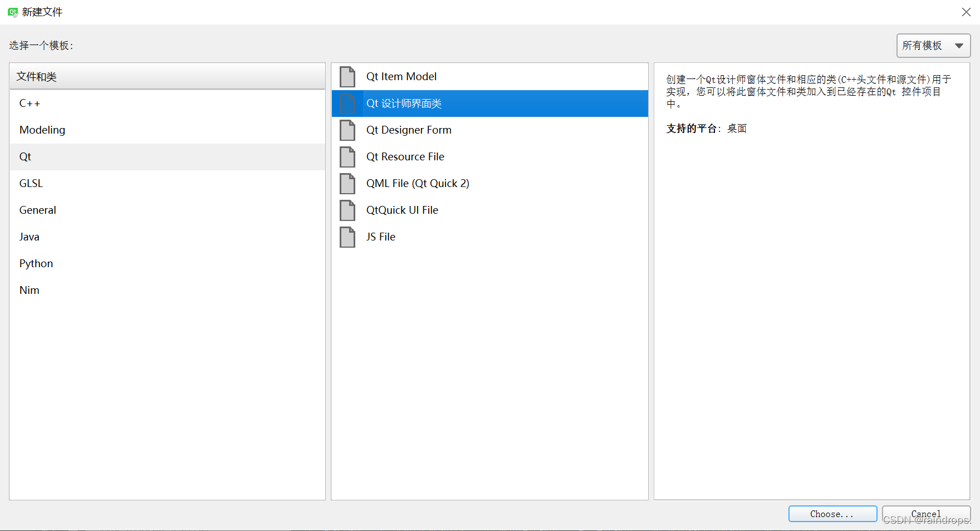980x531 pixels.
Task: Select the Qt category
Action: (167, 157)
